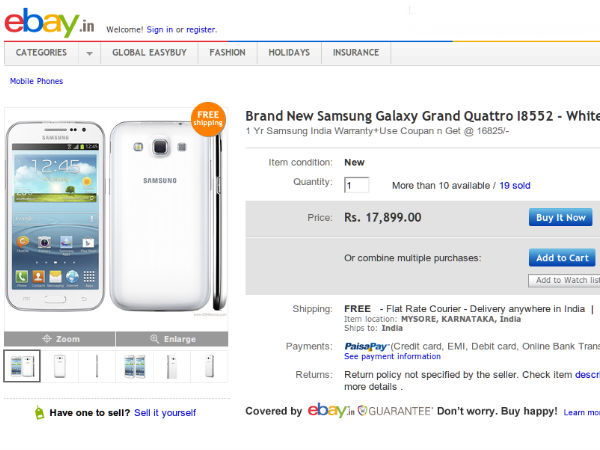
Task: Click the orange Free Shipping badge
Action: tap(208, 118)
